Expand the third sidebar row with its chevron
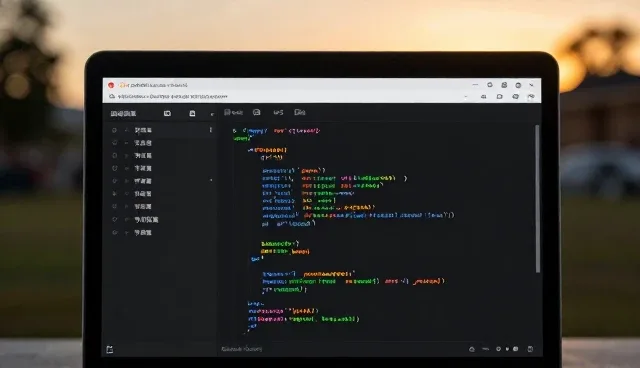Screen dimensions: 640x368 [127, 155]
